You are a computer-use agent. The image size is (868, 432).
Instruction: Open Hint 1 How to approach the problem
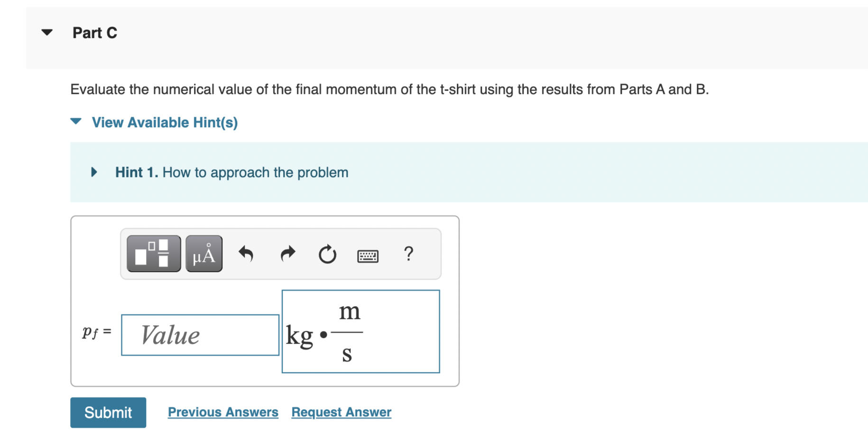coord(231,172)
